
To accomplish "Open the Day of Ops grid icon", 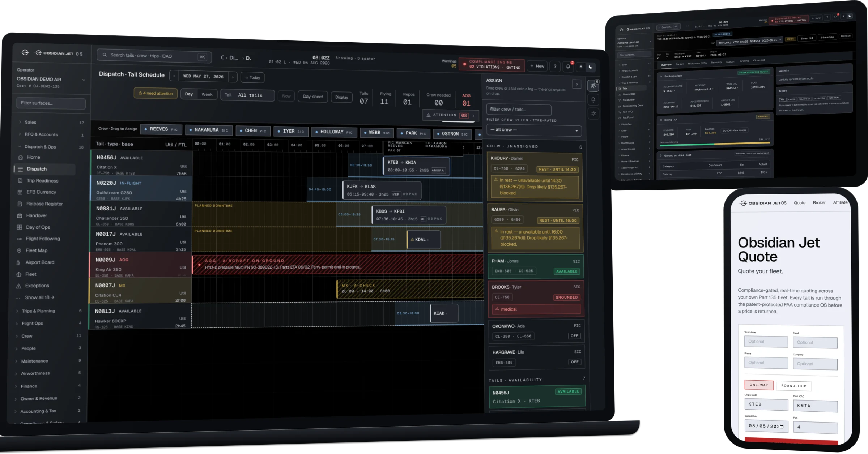I will 20,227.
